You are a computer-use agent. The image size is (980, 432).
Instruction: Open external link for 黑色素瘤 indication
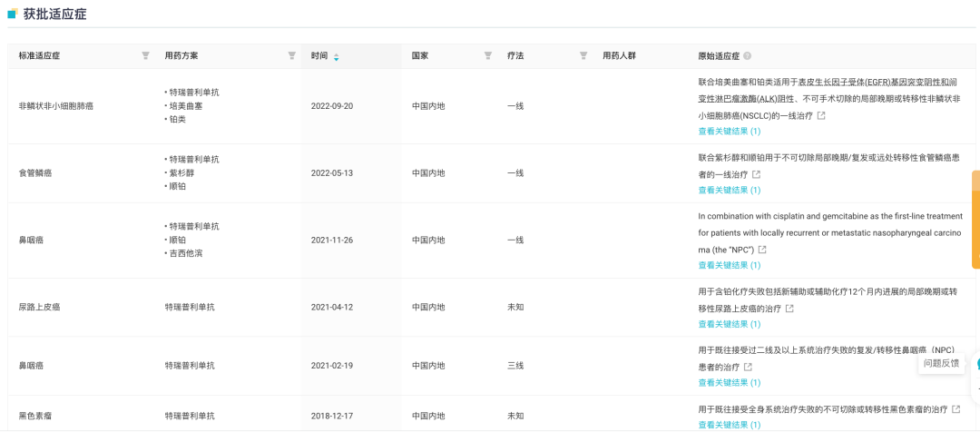point(955,409)
